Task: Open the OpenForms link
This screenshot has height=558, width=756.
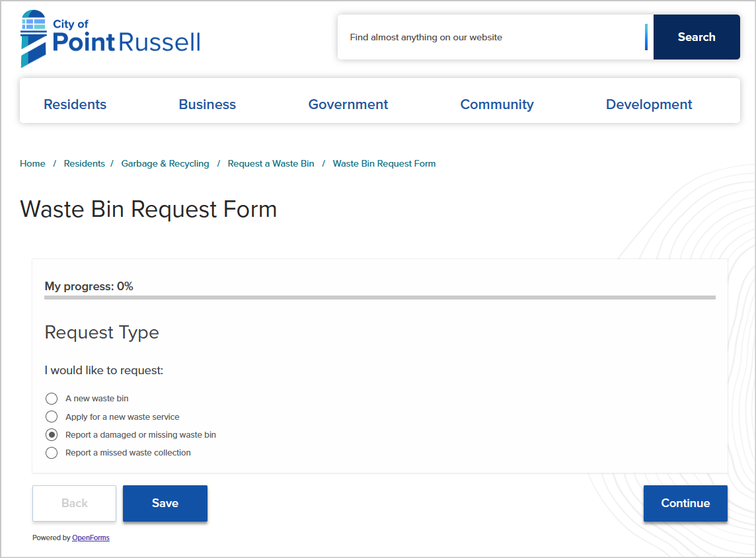Action: tap(91, 538)
